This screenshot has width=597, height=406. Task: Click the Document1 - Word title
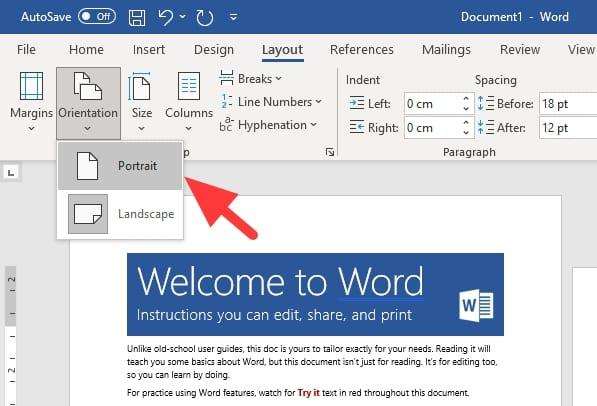pos(514,17)
